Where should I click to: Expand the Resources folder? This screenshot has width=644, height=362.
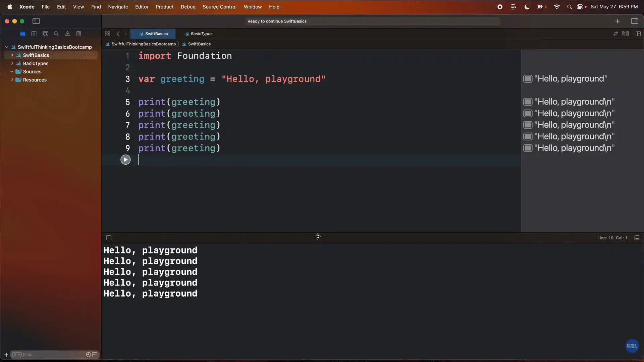pos(12,80)
